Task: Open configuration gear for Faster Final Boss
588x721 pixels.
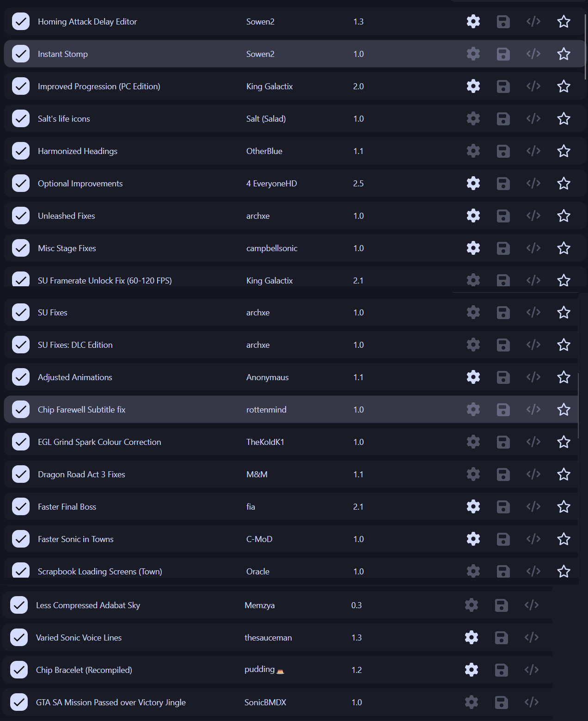Action: point(473,507)
